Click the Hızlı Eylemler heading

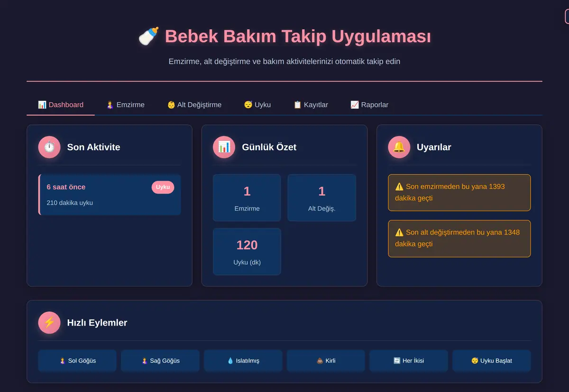97,323
